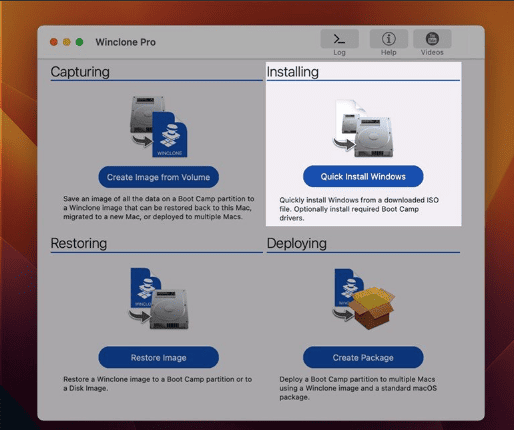Click the Create Package button
Viewport: 514px width, 430px height.
coord(363,357)
